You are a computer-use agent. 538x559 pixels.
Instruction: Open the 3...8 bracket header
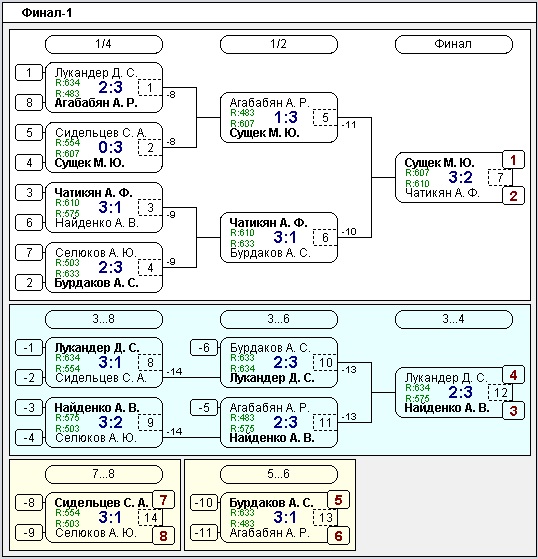pyautogui.click(x=104, y=319)
